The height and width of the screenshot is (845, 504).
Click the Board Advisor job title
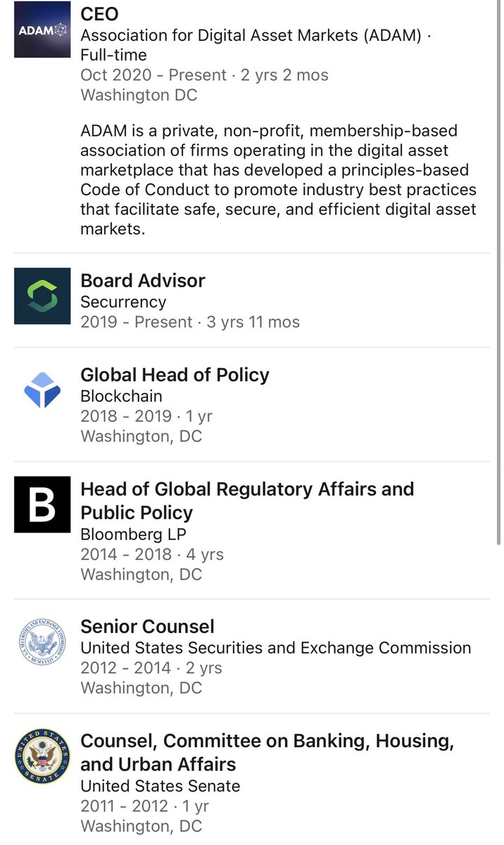coord(143,280)
